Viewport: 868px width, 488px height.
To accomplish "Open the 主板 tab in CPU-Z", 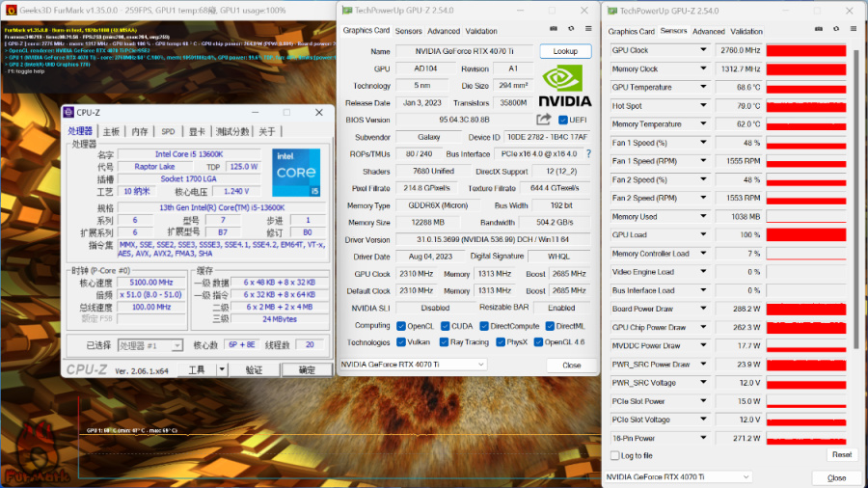I will coord(111,131).
